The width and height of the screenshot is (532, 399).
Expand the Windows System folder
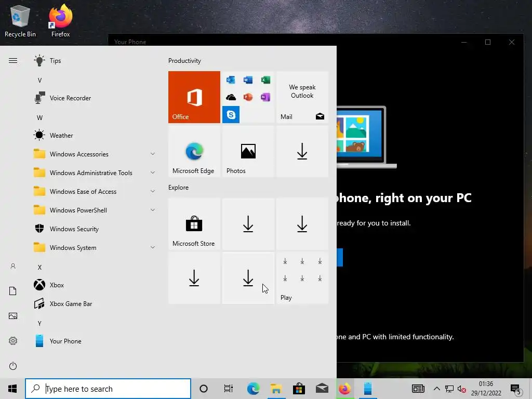(x=95, y=248)
